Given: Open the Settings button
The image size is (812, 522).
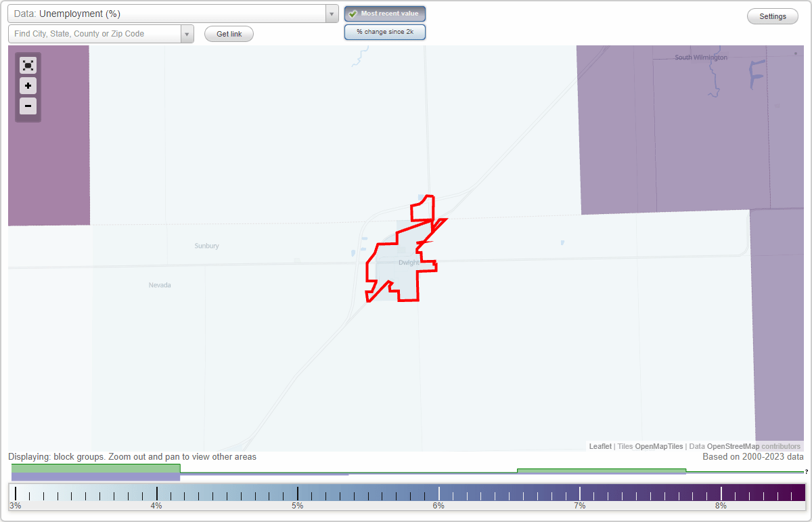Looking at the screenshot, I should [773, 17].
